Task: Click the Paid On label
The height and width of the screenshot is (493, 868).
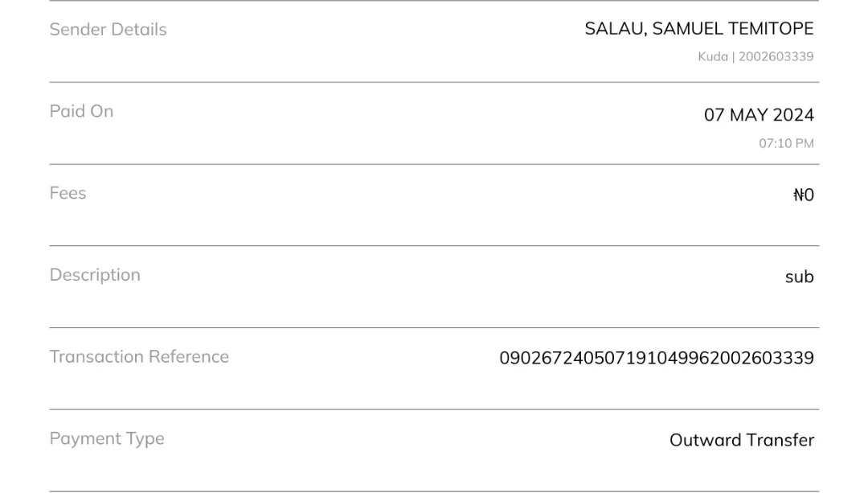Action: pos(81,111)
